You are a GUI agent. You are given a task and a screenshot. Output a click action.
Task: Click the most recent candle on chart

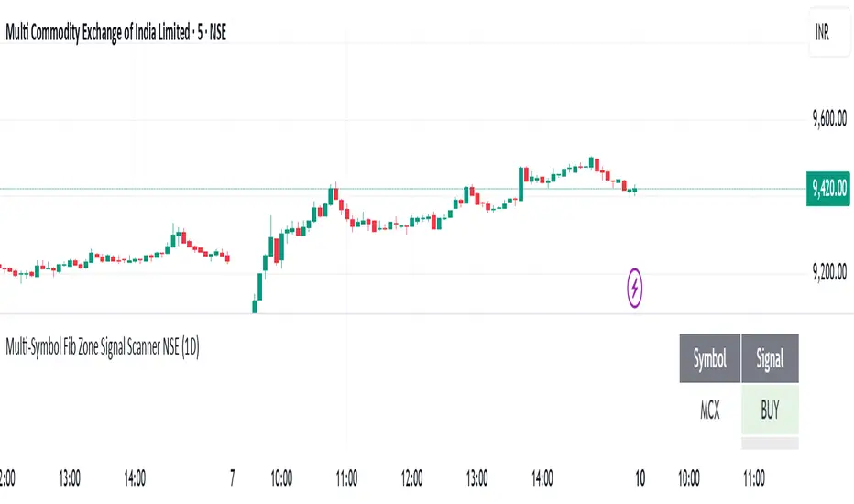(x=635, y=190)
